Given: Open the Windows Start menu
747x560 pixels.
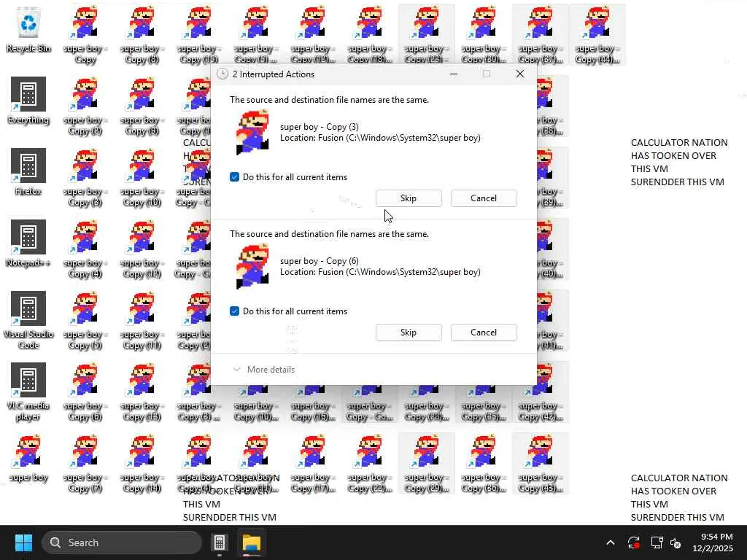Looking at the screenshot, I should coord(23,542).
